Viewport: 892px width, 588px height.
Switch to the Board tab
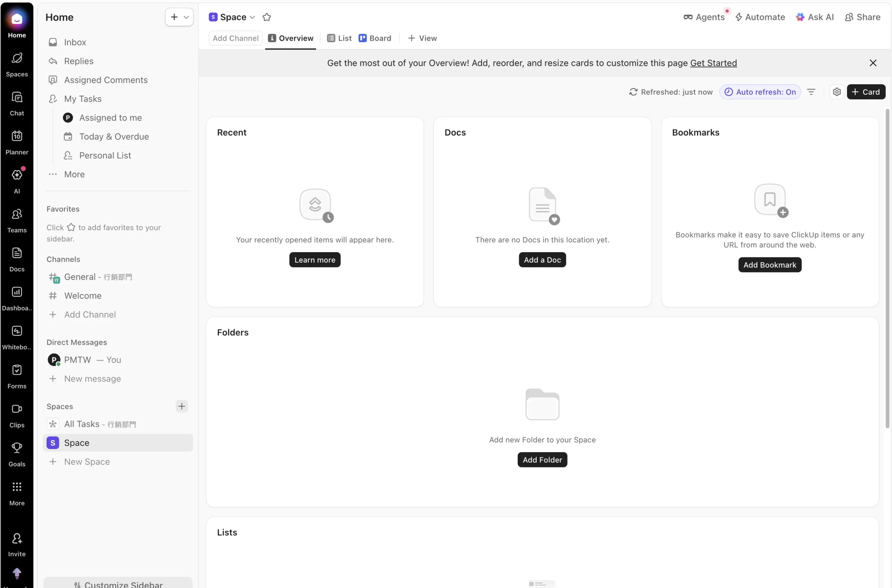[x=375, y=38]
